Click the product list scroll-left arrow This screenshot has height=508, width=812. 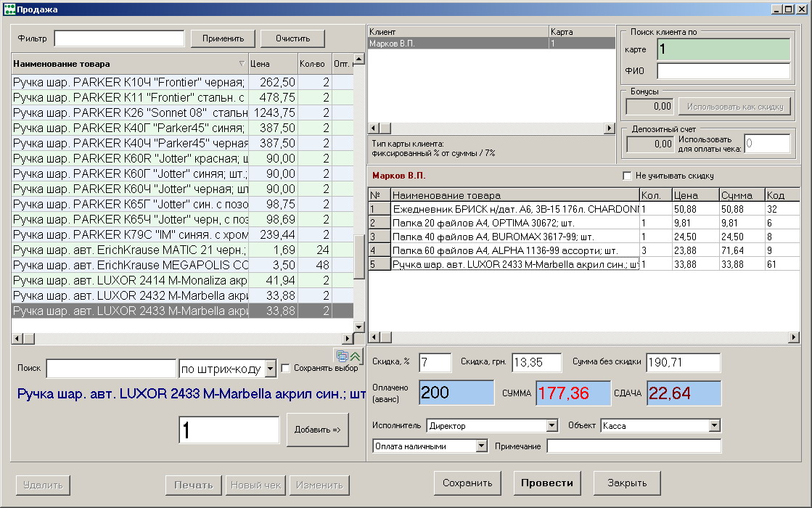17,339
